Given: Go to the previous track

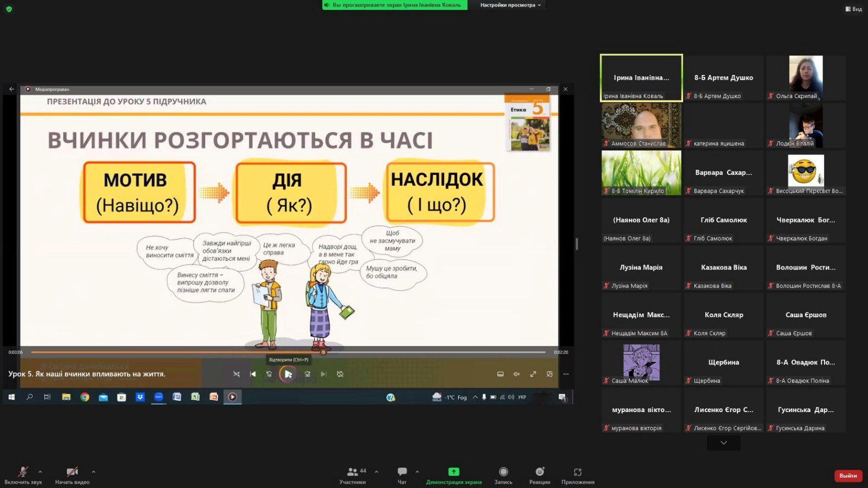Looking at the screenshot, I should click(253, 374).
